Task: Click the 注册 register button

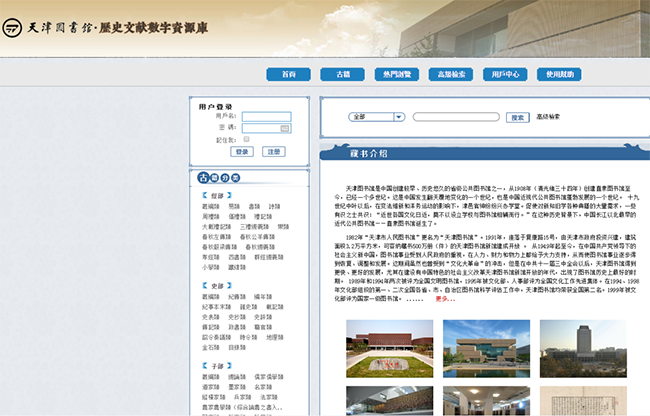Action: [274, 152]
